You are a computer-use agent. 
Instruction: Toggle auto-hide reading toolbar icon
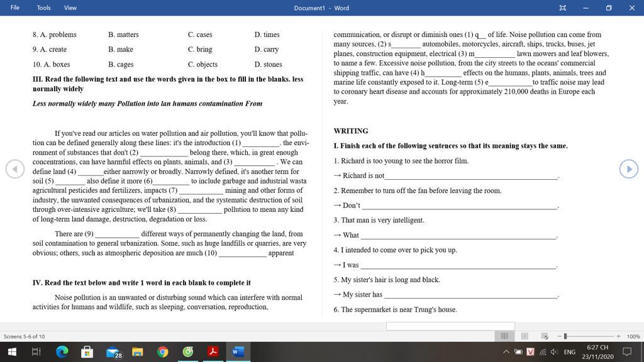pos(563,8)
